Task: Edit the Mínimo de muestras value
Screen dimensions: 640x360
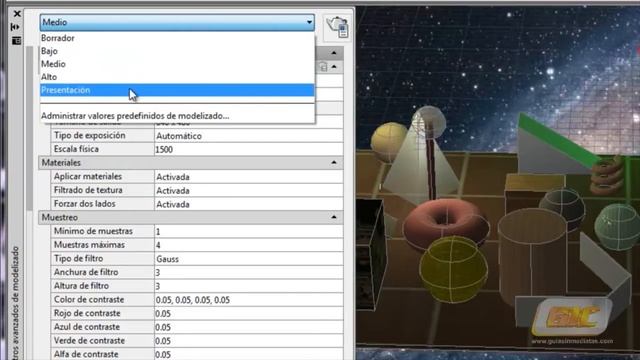Action: [x=249, y=231]
